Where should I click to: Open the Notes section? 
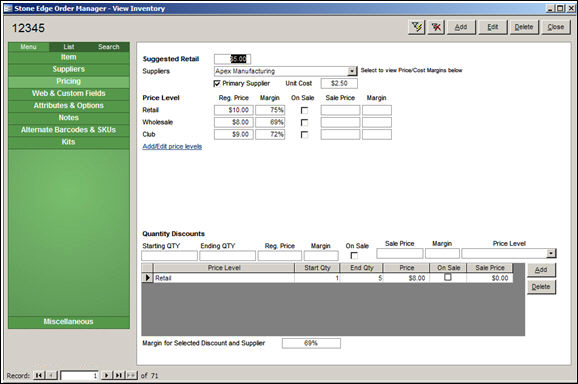click(x=69, y=118)
